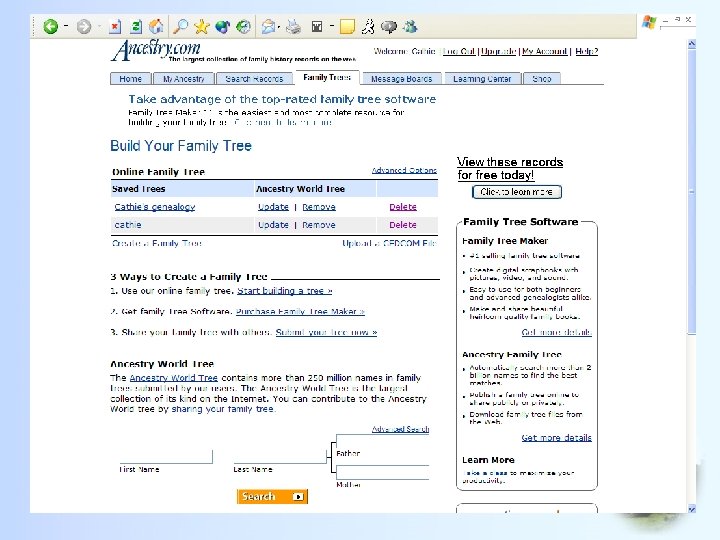720x540 pixels.
Task: Select the Family Trees tab
Action: coord(327,77)
